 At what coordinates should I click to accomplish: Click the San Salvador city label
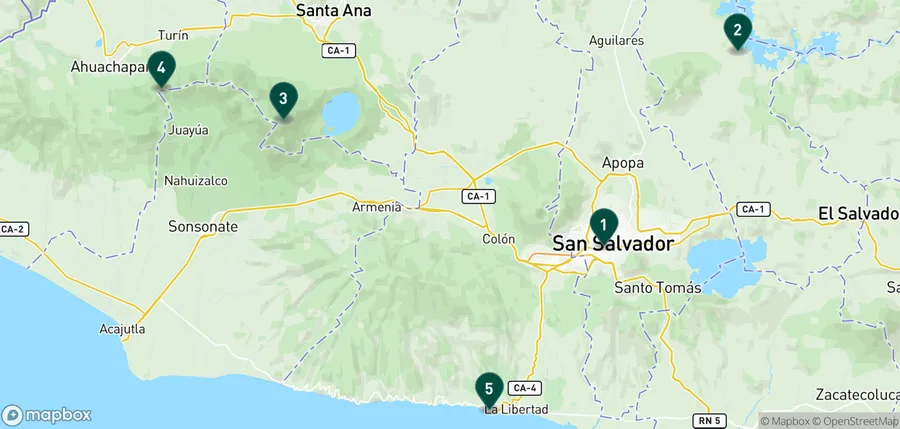(x=613, y=244)
